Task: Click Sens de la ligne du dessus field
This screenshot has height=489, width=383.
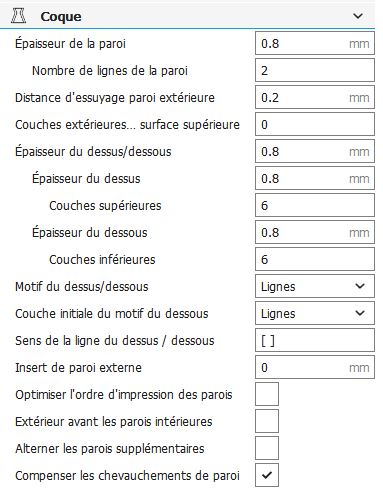Action: click(315, 340)
